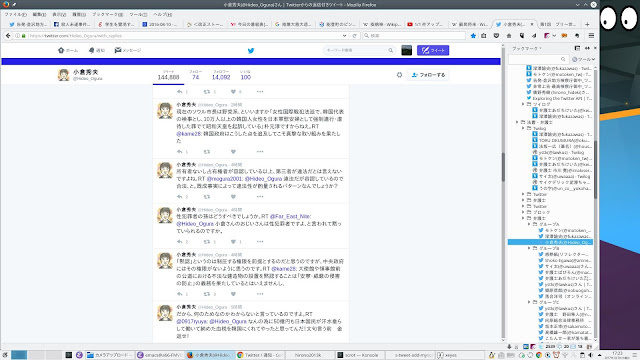Open URL bar history dropdown arrow
The height and width of the screenshot is (360, 640).
(344, 36)
